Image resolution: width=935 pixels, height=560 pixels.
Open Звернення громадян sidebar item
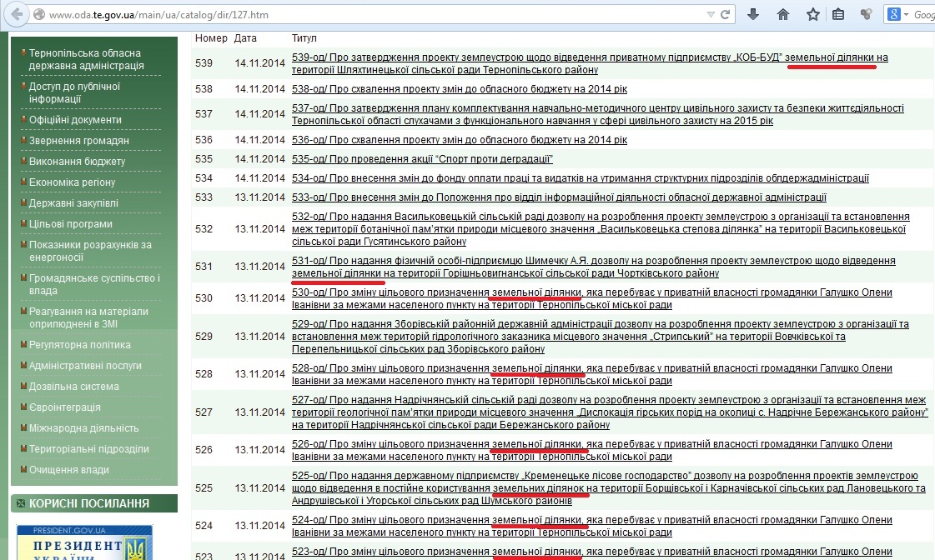(78, 141)
